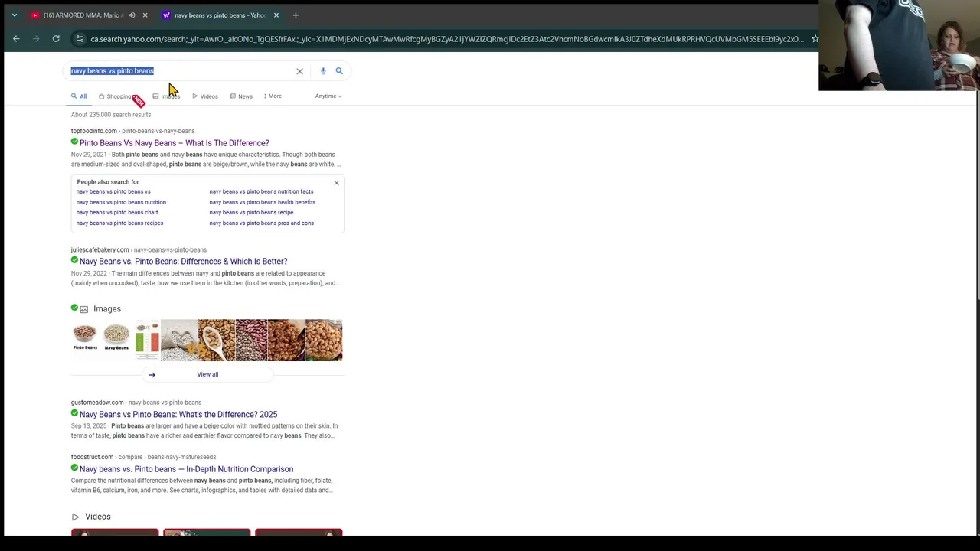Click the foodstruct.com source URL

(x=143, y=458)
